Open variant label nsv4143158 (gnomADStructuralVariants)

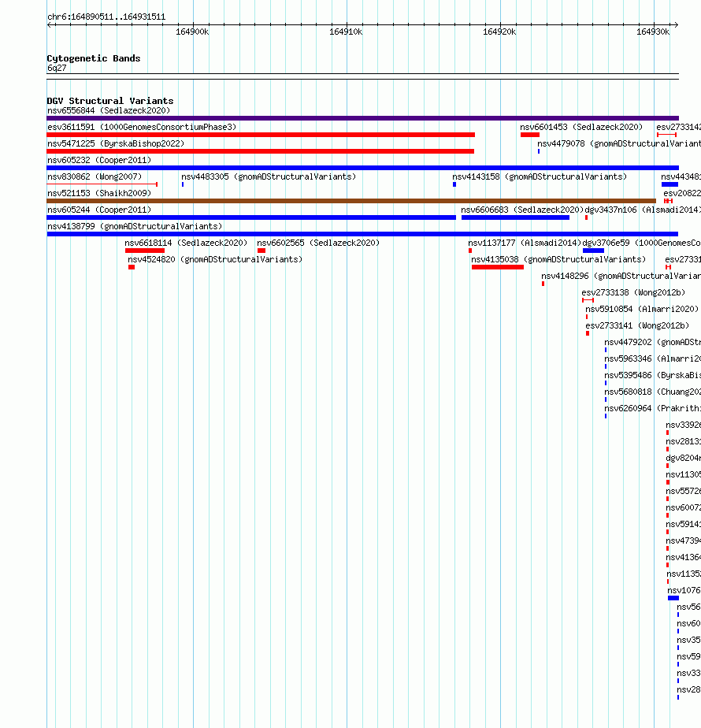[x=540, y=177]
